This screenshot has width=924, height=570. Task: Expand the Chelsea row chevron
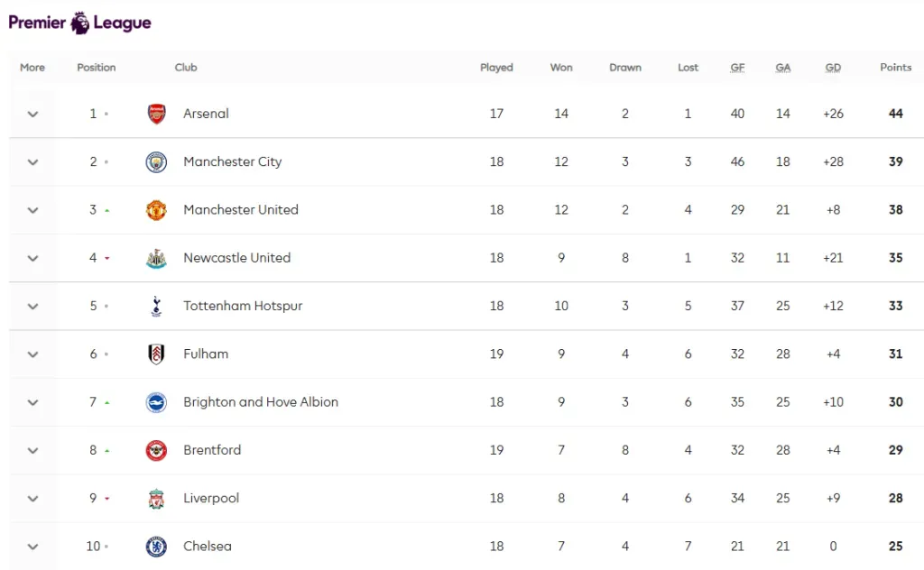click(33, 547)
